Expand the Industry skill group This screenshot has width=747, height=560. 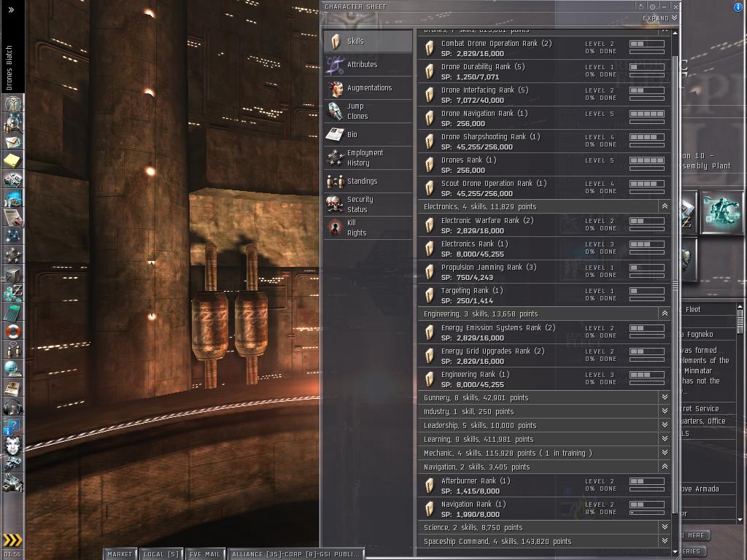point(665,411)
